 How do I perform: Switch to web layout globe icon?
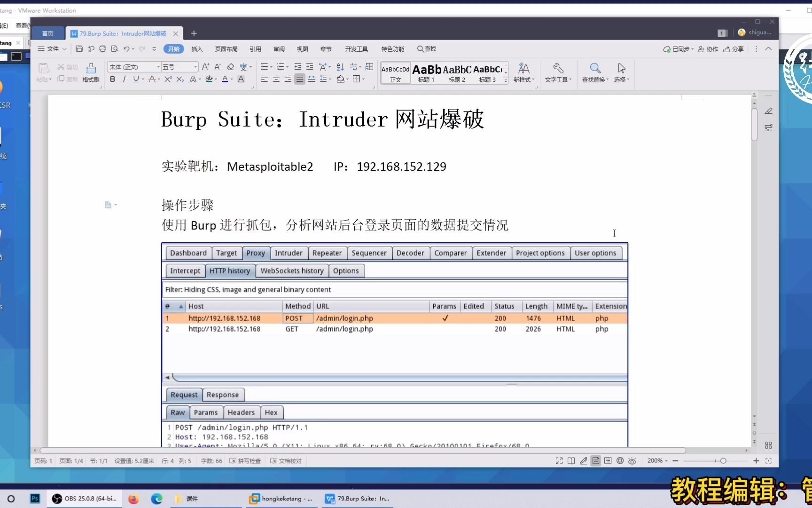point(620,461)
